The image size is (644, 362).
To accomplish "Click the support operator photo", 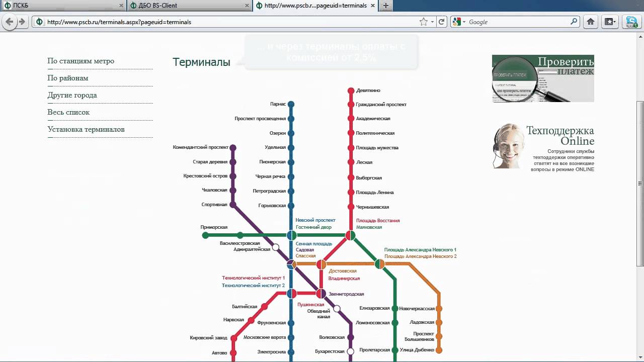I will [508, 146].
